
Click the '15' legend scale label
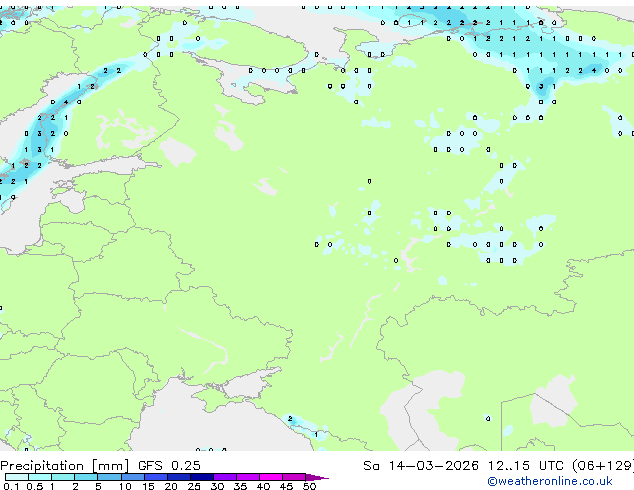[x=148, y=486]
